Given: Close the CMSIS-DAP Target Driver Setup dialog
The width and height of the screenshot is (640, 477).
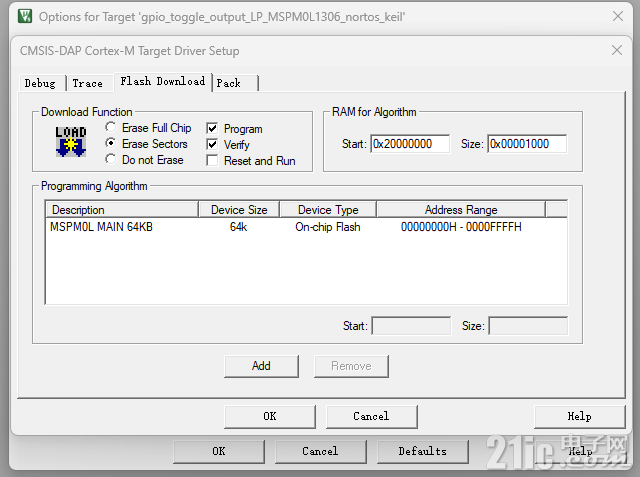Looking at the screenshot, I should click(x=617, y=51).
